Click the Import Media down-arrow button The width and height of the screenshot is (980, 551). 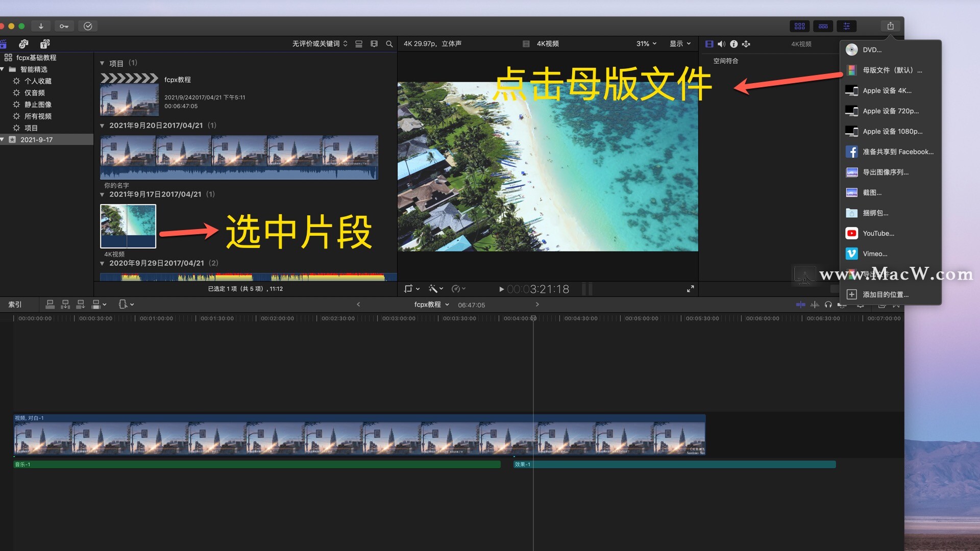(x=41, y=26)
